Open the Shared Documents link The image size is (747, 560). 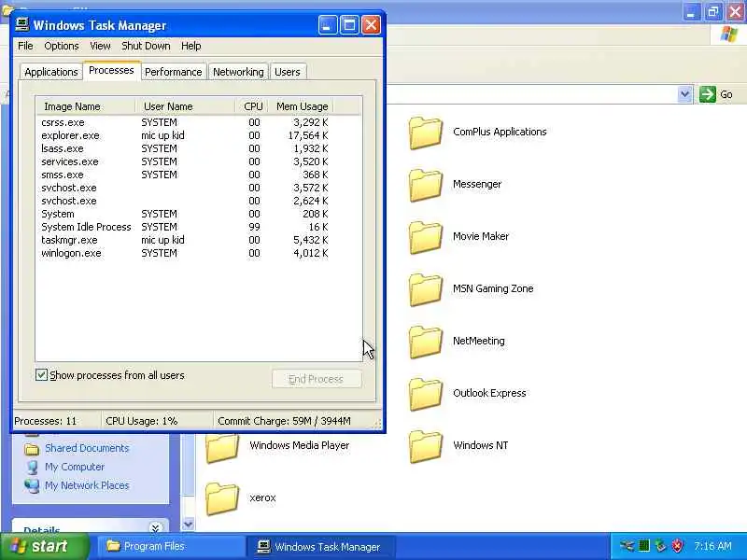(87, 448)
